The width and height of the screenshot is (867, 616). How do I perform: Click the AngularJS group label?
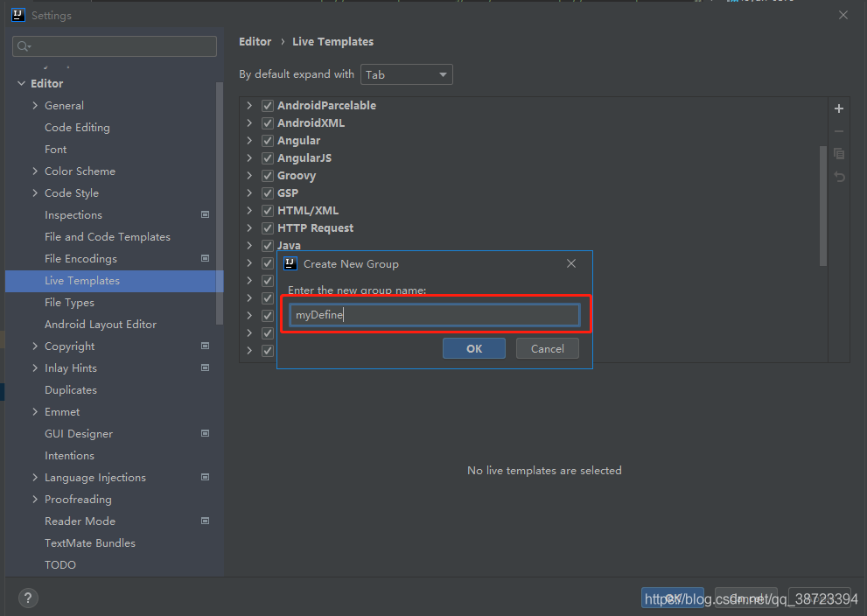(304, 158)
